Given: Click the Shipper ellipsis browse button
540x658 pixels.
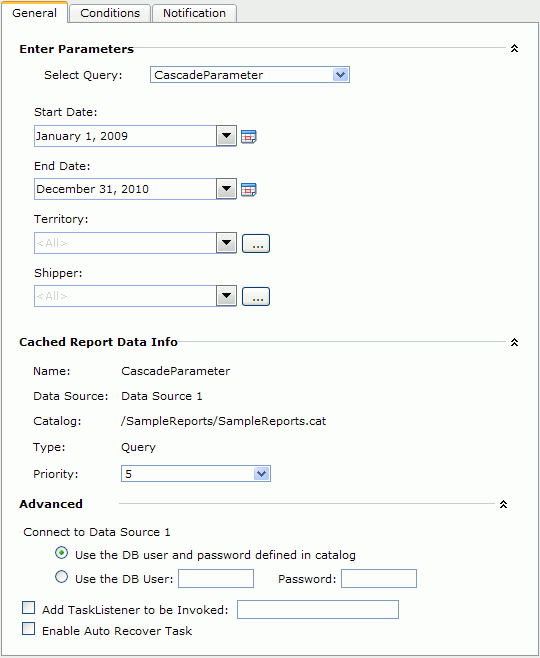Looking at the screenshot, I should pyautogui.click(x=256, y=297).
